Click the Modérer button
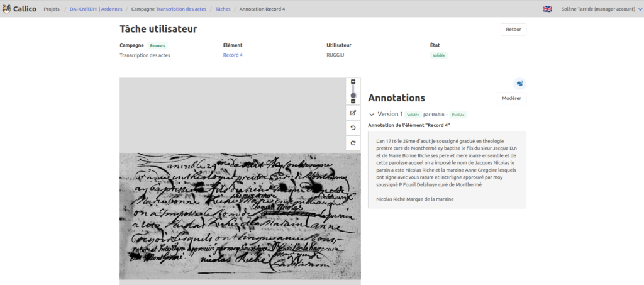Image resolution: width=644 pixels, height=285 pixels. (x=511, y=98)
